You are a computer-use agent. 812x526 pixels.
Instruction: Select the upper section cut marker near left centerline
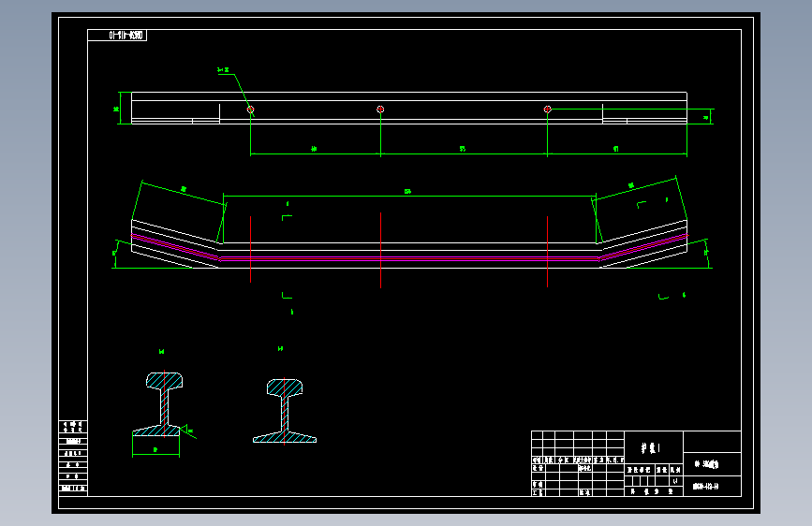tap(287, 212)
